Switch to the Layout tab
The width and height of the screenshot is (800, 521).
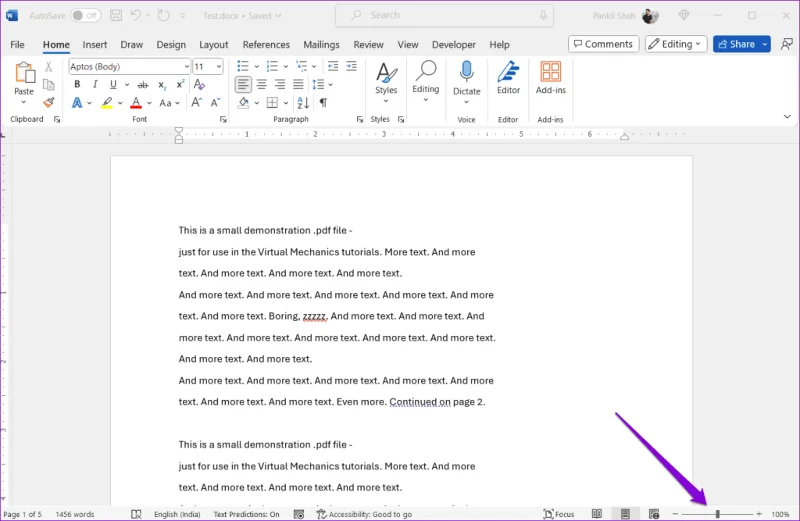214,45
